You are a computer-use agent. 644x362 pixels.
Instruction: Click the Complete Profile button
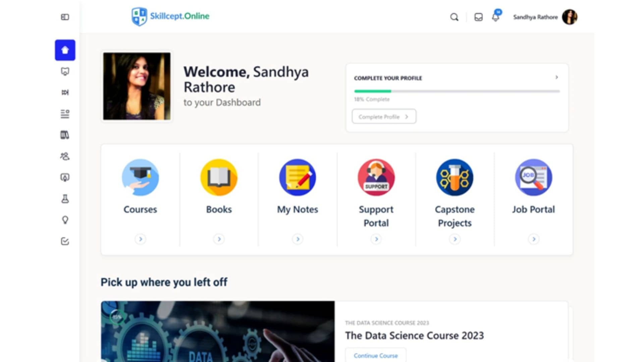[x=384, y=117]
